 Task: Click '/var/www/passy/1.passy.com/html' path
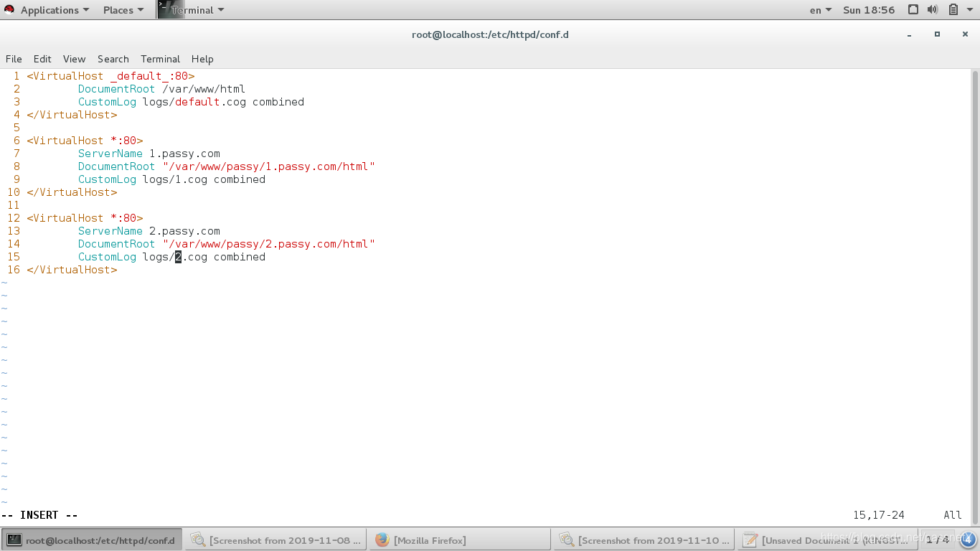(x=269, y=166)
